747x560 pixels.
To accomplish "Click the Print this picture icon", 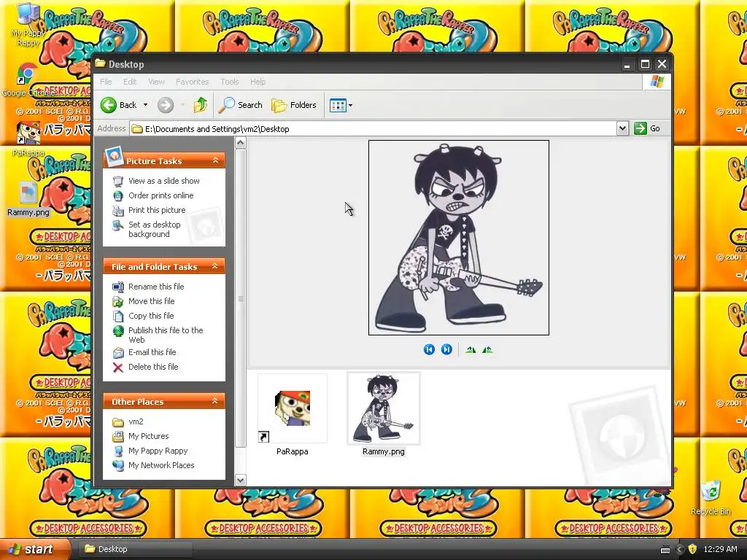I will (117, 211).
